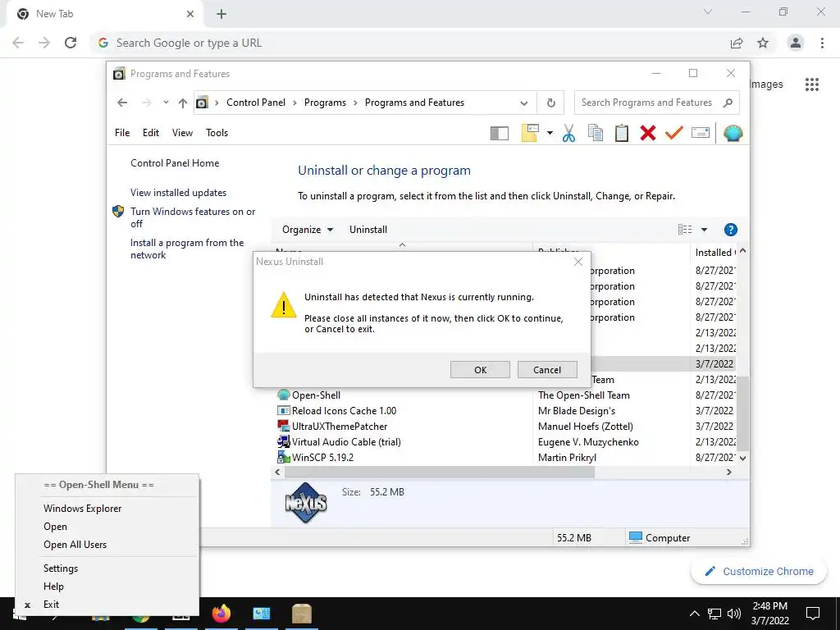Screen dimensions: 840x630
Task: Open Chrome tab search chevron
Action: (x=708, y=11)
